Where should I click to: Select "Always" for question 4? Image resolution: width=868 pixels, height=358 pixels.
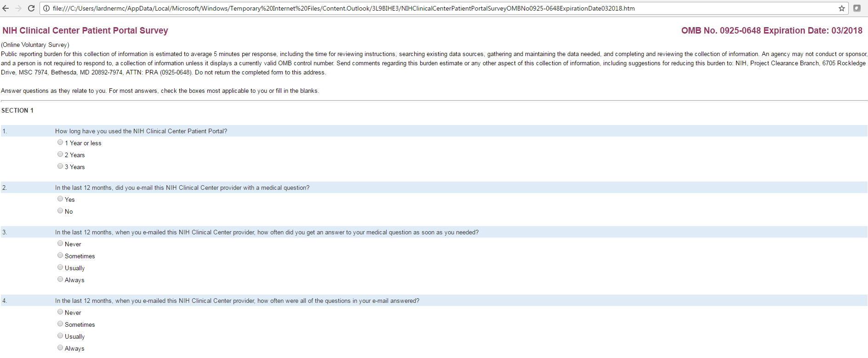click(60, 348)
